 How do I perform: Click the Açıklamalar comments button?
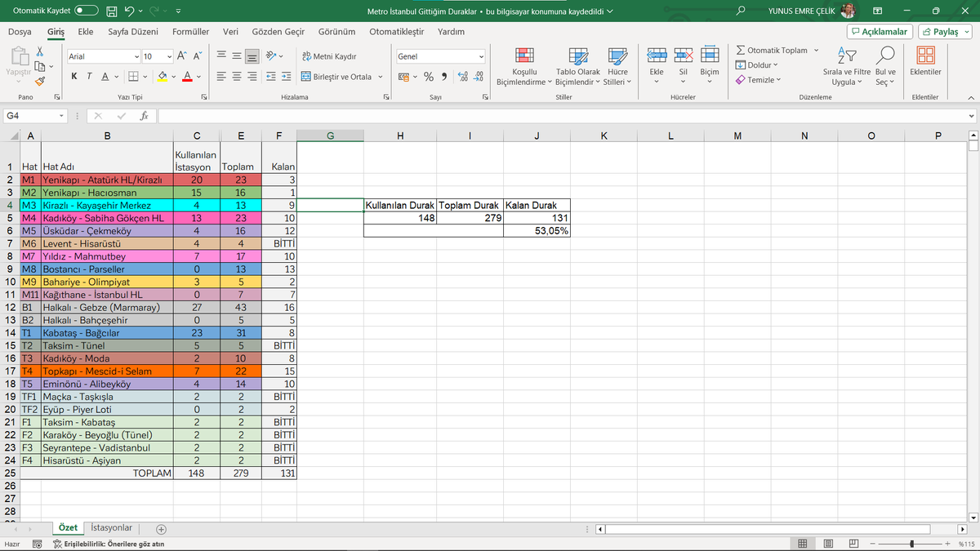[880, 32]
